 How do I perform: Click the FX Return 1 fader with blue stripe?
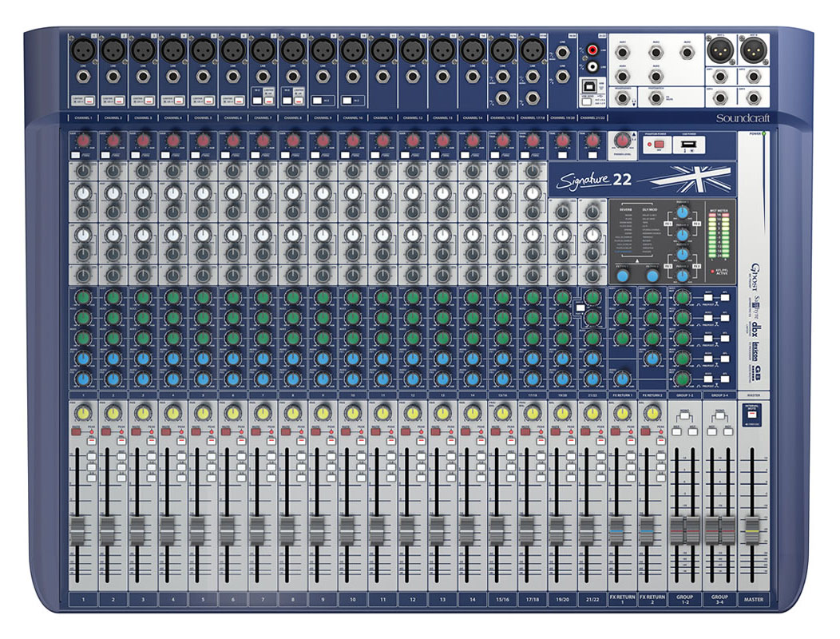coord(617,529)
